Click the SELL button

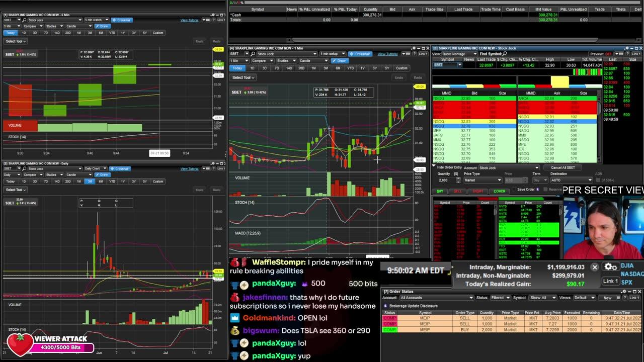point(457,191)
